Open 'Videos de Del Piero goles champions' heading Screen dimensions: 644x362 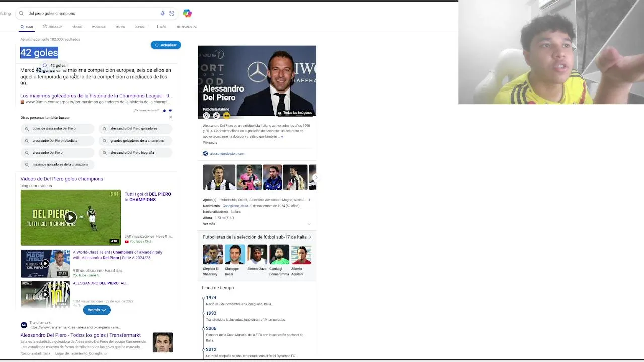point(61,179)
